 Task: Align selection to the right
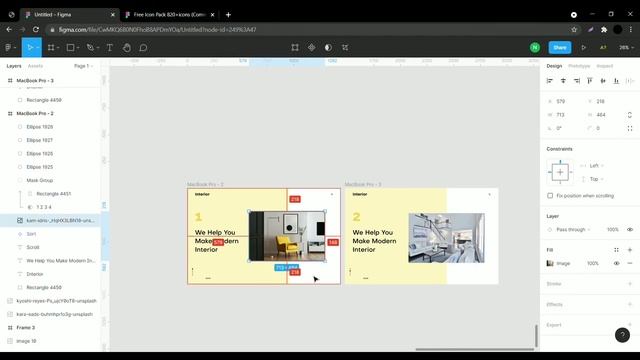pos(577,81)
